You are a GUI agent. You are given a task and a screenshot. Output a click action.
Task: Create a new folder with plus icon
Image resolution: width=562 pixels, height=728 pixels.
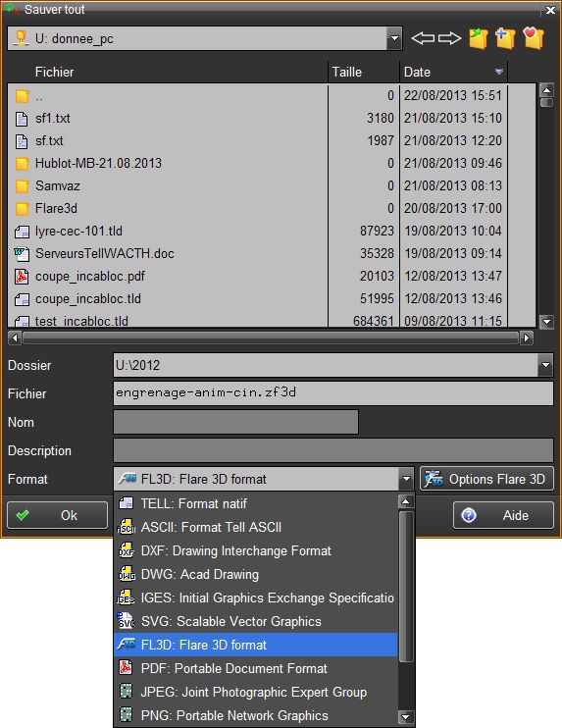[505, 38]
